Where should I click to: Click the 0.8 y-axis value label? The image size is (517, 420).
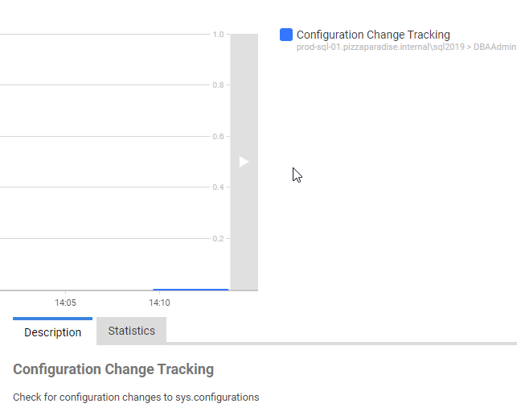(x=218, y=85)
